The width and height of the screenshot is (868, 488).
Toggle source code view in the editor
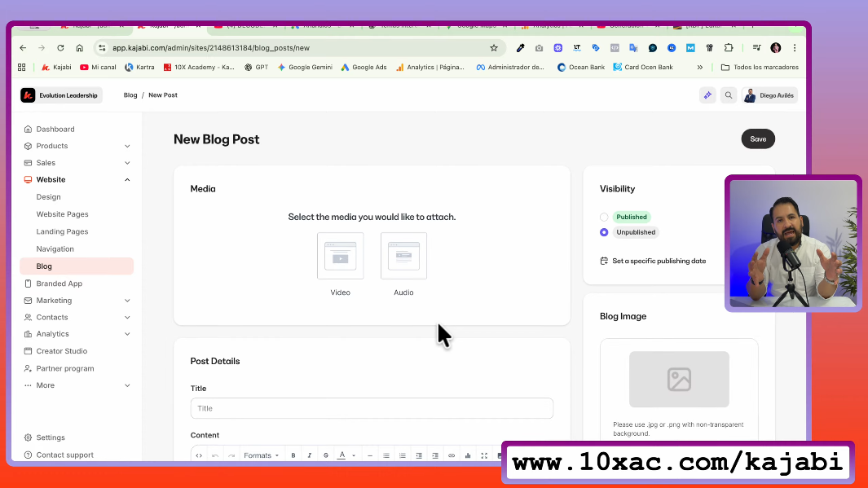tap(199, 455)
